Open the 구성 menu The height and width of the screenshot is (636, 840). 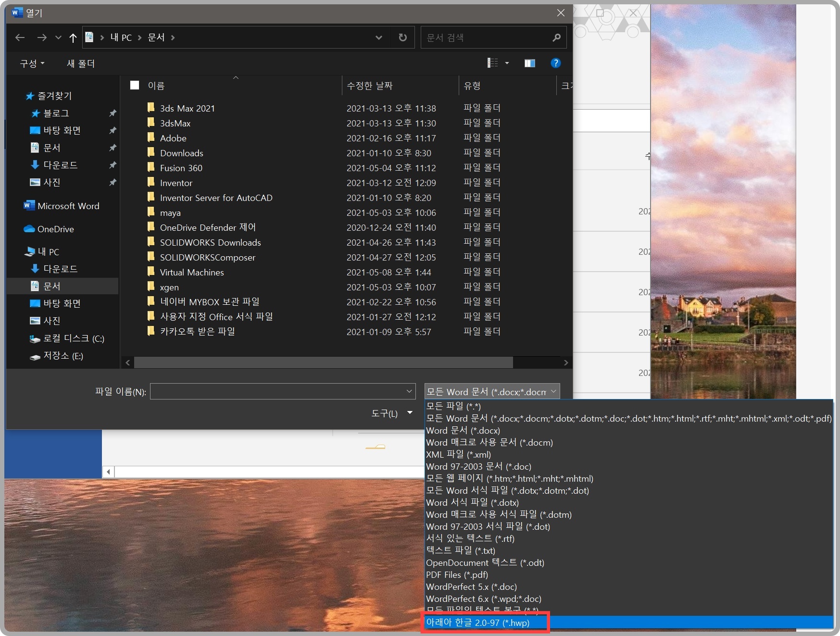(x=32, y=63)
